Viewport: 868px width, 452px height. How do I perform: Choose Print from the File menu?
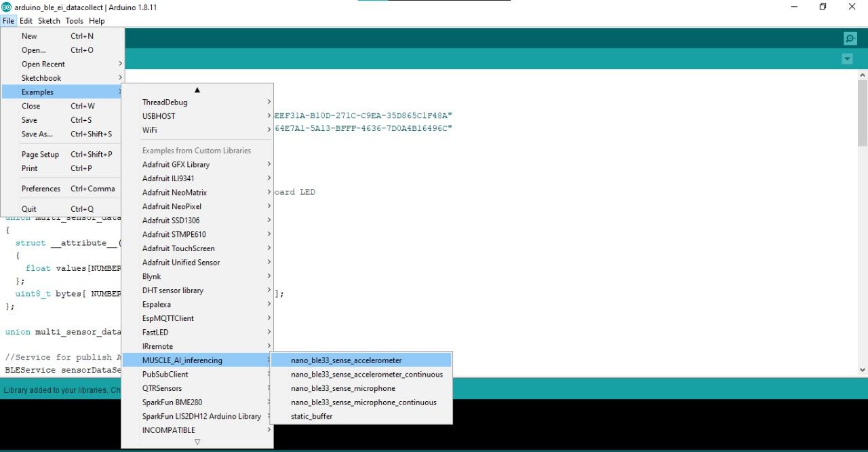point(62,168)
